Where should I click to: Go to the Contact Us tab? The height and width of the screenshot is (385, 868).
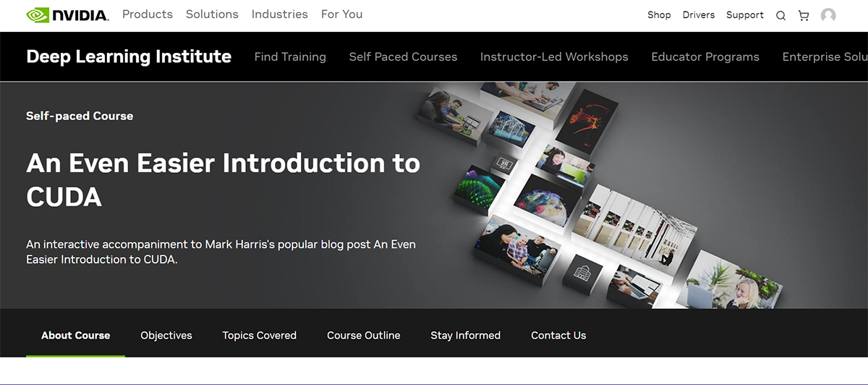point(558,335)
